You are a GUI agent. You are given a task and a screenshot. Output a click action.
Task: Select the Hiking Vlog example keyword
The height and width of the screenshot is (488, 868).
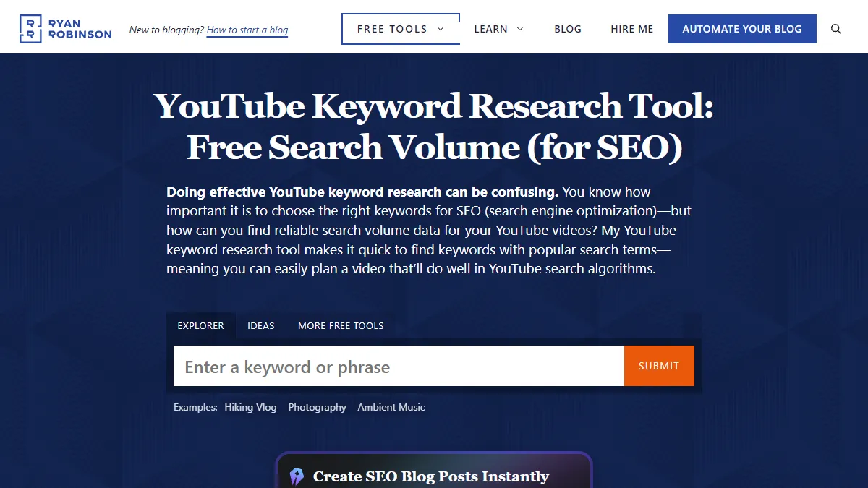coord(250,407)
